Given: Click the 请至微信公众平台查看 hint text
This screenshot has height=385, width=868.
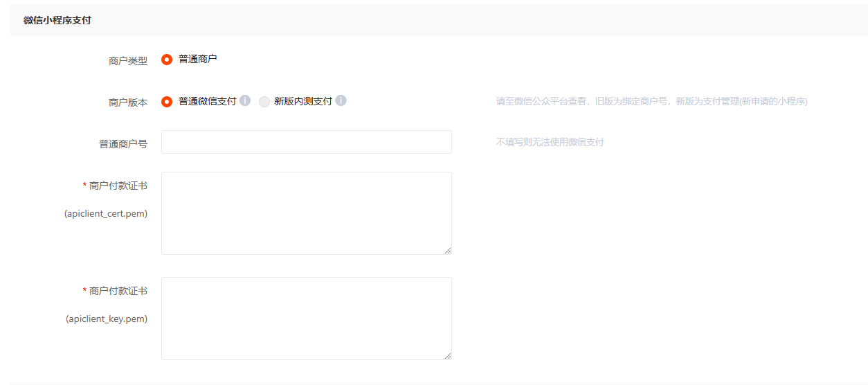Looking at the screenshot, I should click(x=651, y=101).
